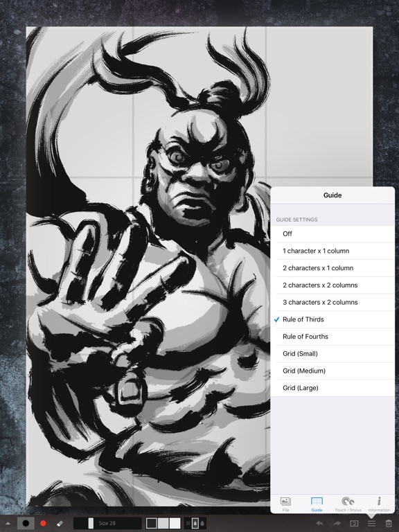Open the Information tab

379,504
